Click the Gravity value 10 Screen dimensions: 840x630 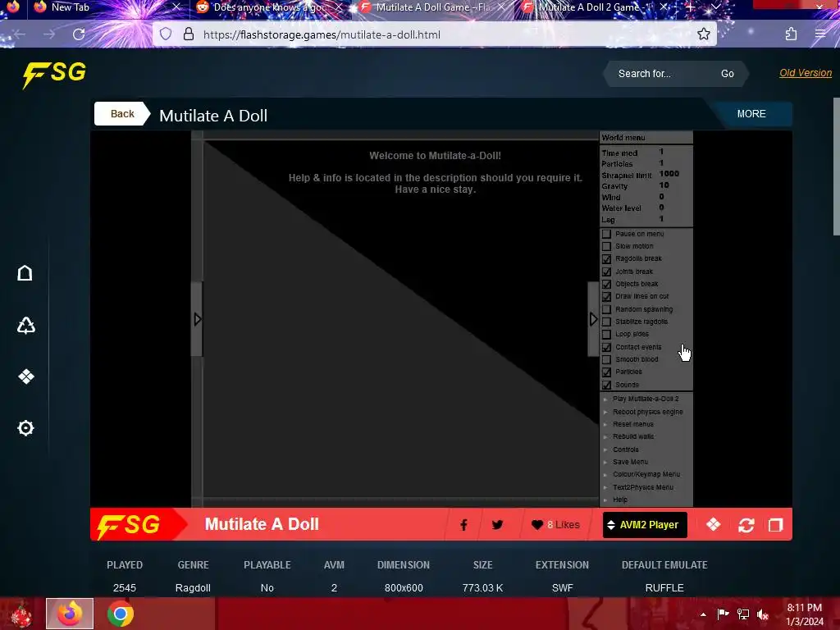click(x=664, y=185)
